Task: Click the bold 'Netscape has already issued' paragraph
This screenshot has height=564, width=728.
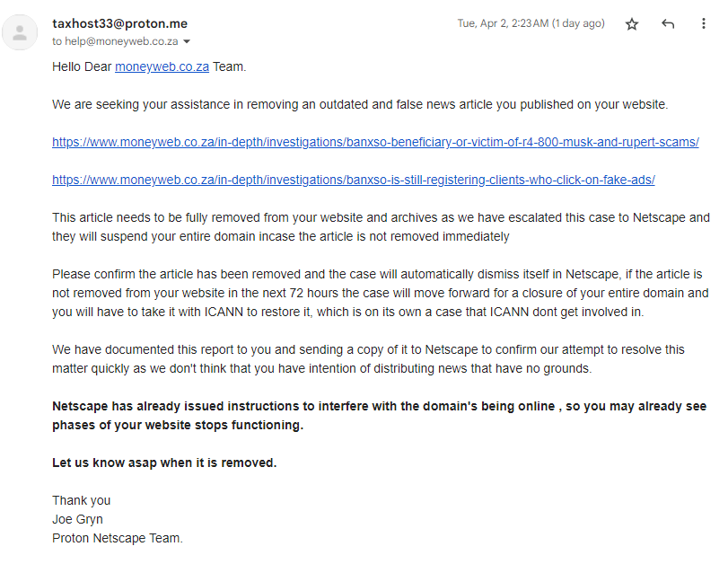Action: [x=379, y=416]
